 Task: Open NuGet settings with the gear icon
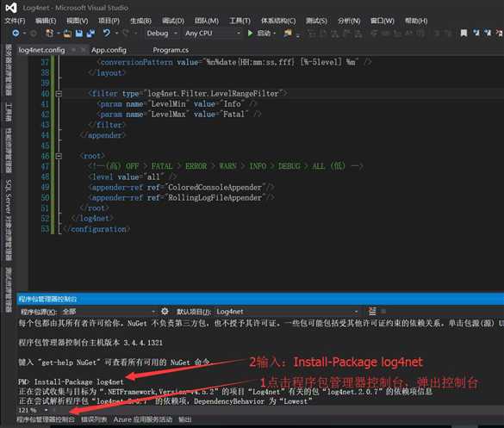pos(165,311)
